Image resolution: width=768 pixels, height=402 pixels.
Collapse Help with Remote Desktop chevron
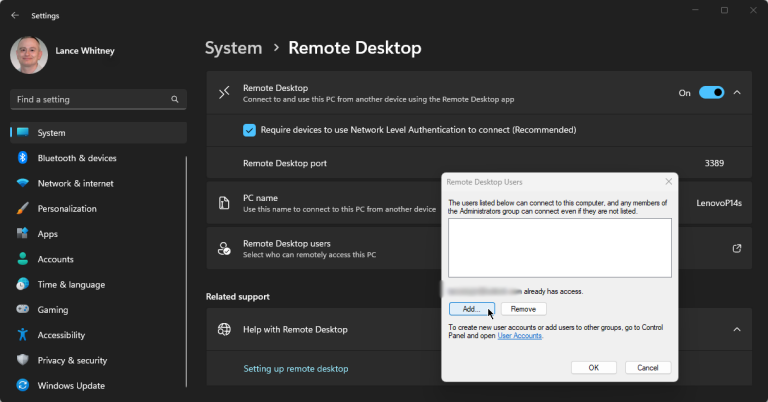pyautogui.click(x=737, y=330)
